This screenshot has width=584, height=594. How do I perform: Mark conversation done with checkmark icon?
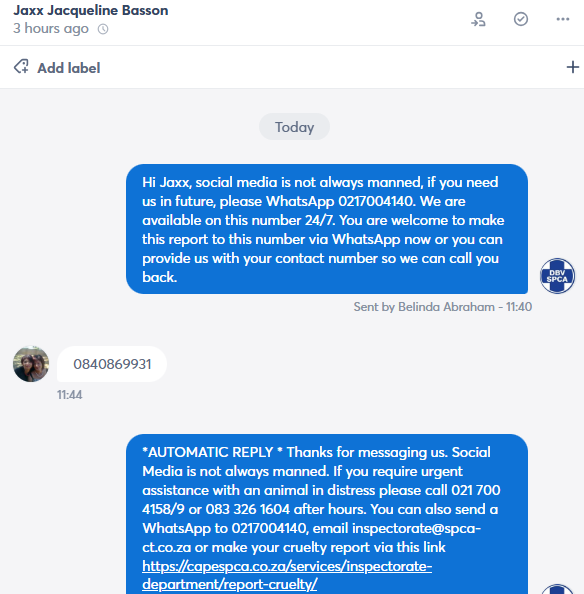[521, 19]
